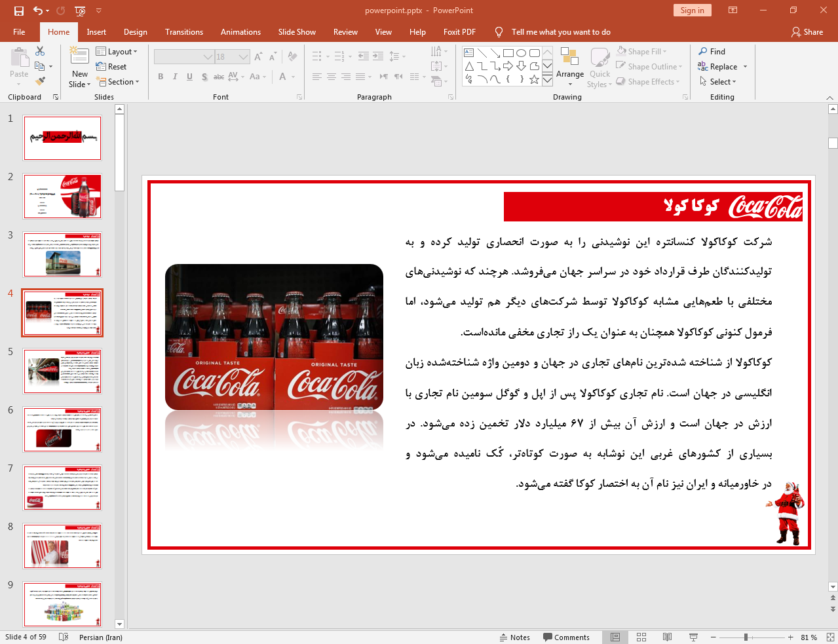The image size is (838, 644).
Task: Toggle the Comments pane
Action: click(566, 637)
